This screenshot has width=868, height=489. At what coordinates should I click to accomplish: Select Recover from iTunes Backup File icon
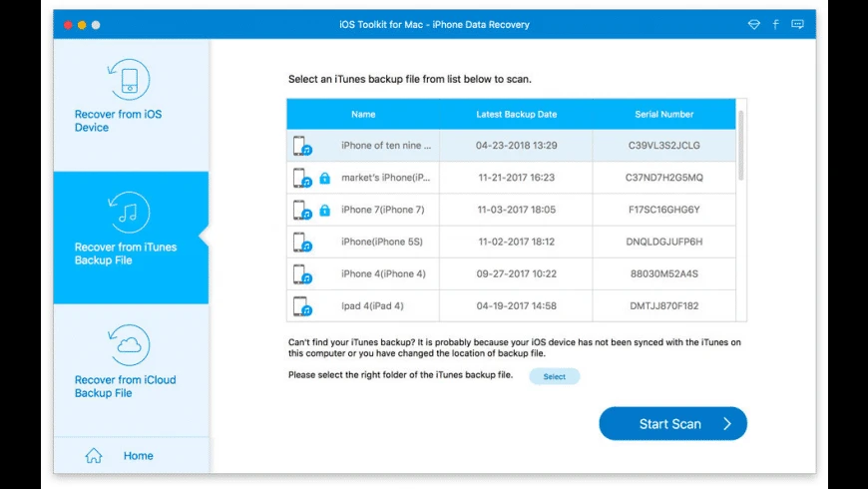pyautogui.click(x=129, y=213)
